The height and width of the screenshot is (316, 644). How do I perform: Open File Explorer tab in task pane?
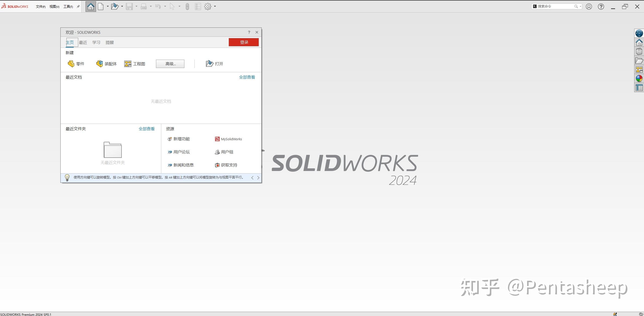[x=639, y=60]
